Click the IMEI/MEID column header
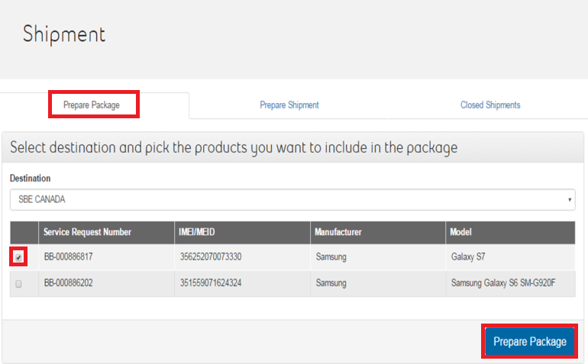Viewport: 588px width, 364px height. click(x=201, y=232)
